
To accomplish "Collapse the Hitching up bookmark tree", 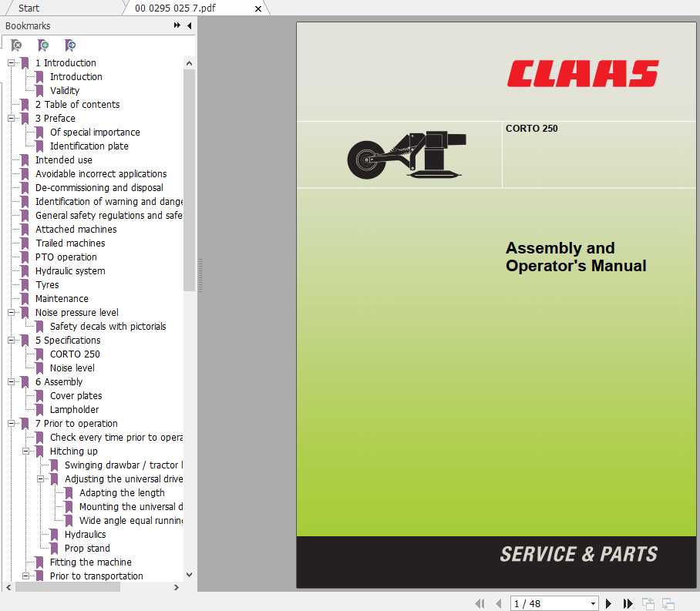I will pyautogui.click(x=27, y=451).
